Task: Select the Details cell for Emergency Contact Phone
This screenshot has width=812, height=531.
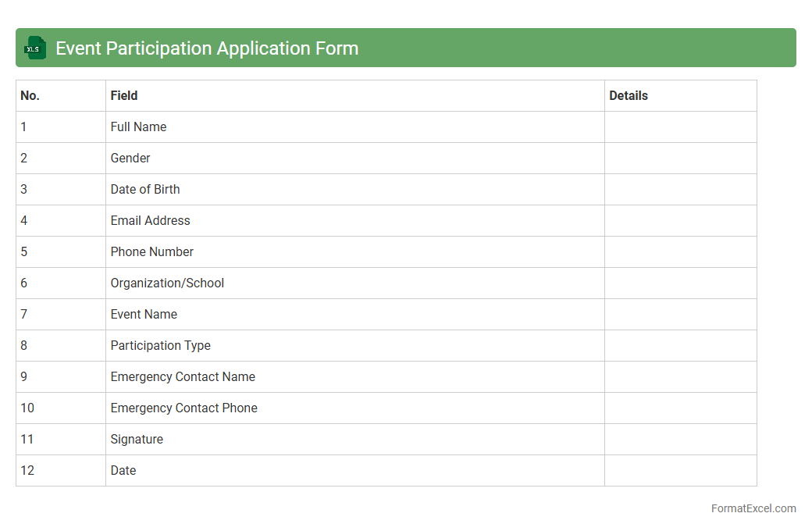Action: click(x=680, y=408)
